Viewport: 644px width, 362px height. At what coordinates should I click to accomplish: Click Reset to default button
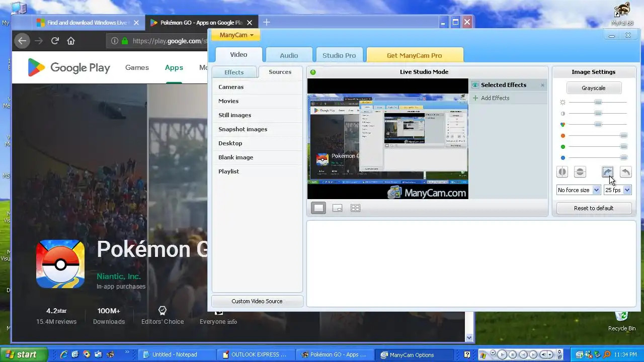pos(594,208)
